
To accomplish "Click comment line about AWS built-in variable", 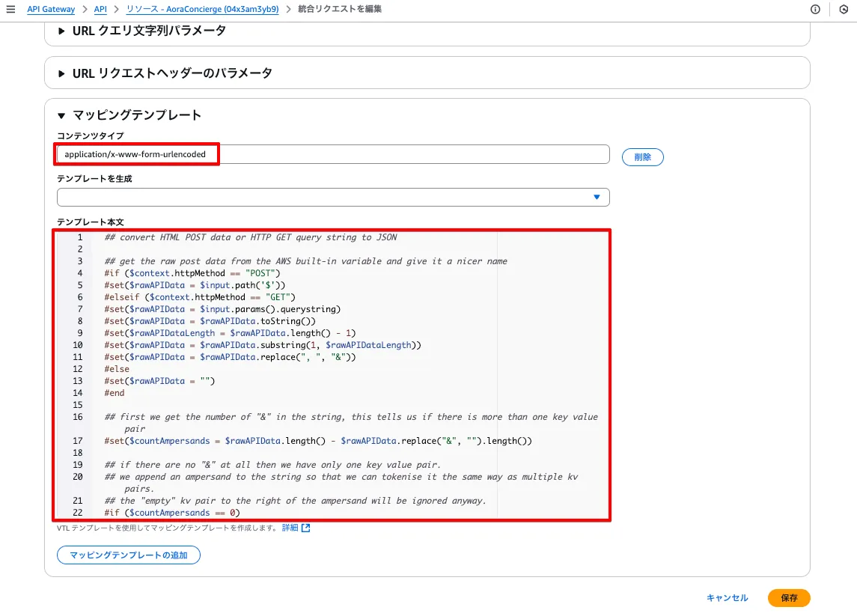I will click(x=306, y=261).
